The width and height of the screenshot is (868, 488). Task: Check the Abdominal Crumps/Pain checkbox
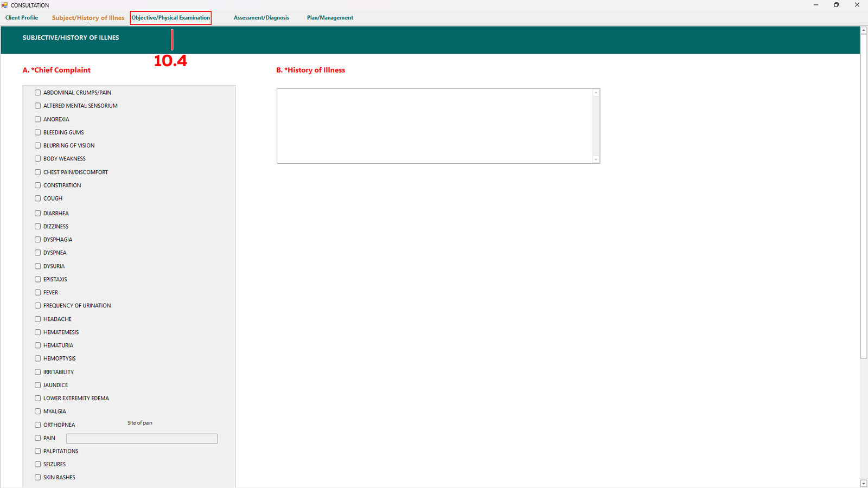[38, 93]
